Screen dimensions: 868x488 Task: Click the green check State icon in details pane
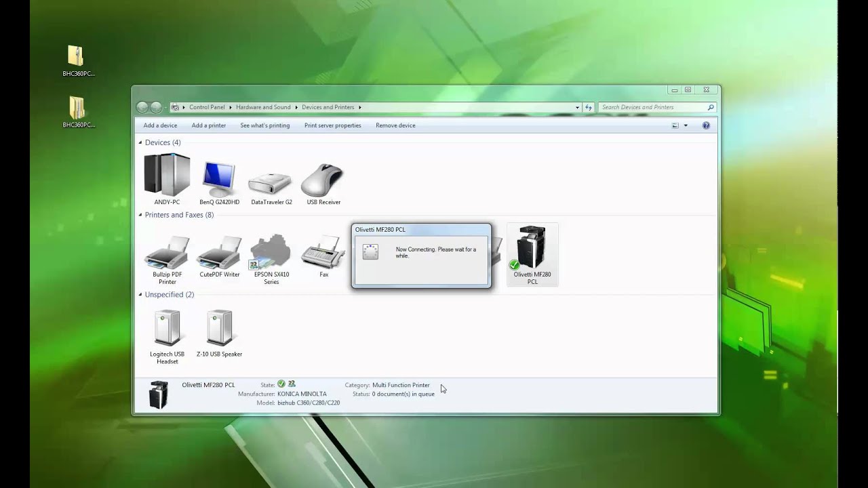click(281, 384)
